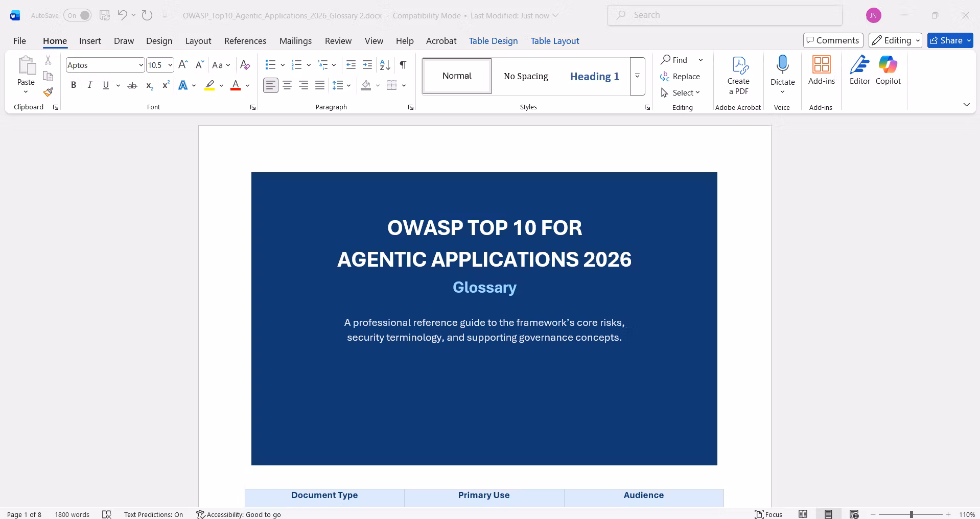Increase font size with grow icon

click(183, 65)
